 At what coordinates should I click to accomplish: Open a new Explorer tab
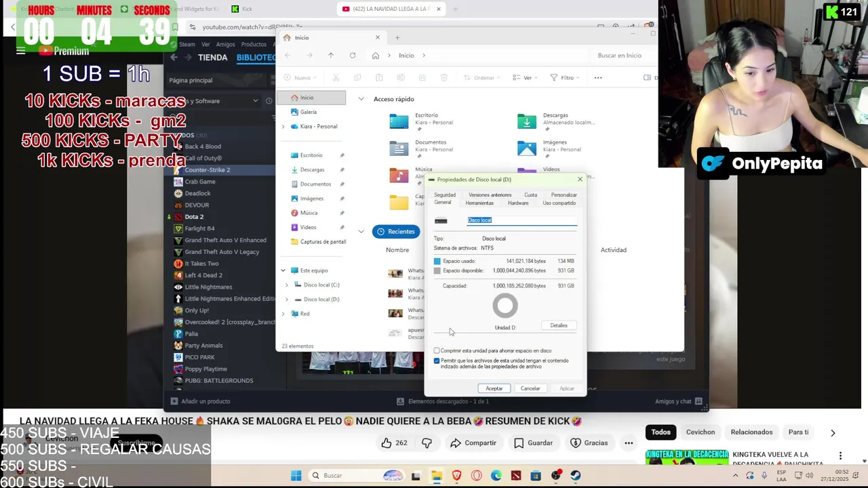(x=397, y=38)
